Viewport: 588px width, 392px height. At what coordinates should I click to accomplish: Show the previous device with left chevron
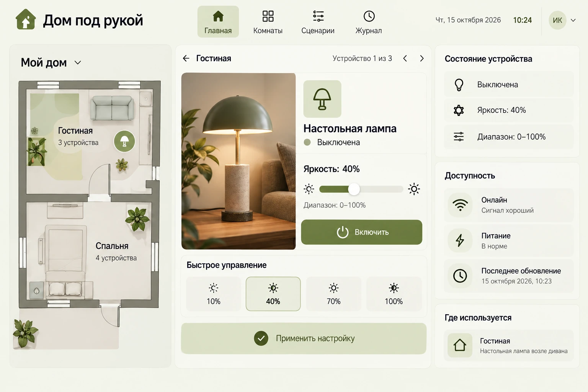pos(405,58)
